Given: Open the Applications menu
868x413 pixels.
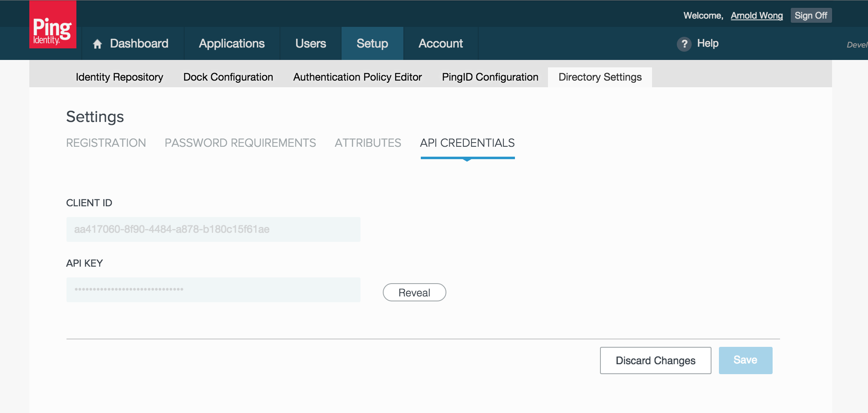Looking at the screenshot, I should (x=232, y=43).
